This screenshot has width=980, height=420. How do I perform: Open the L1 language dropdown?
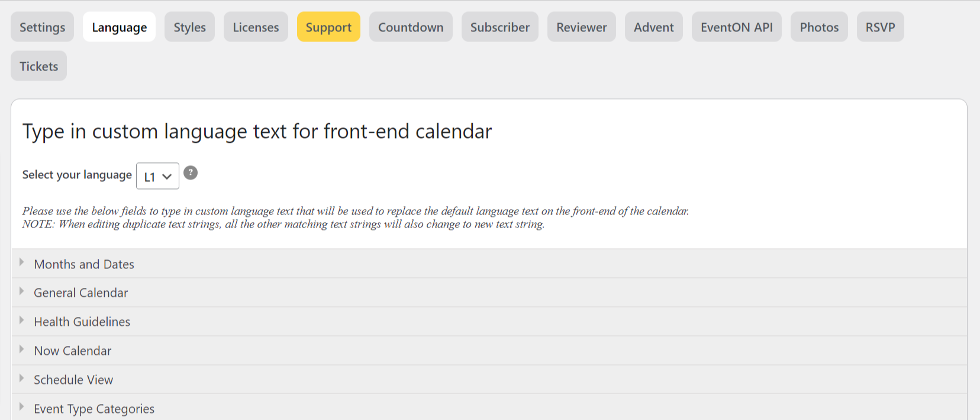coord(157,176)
